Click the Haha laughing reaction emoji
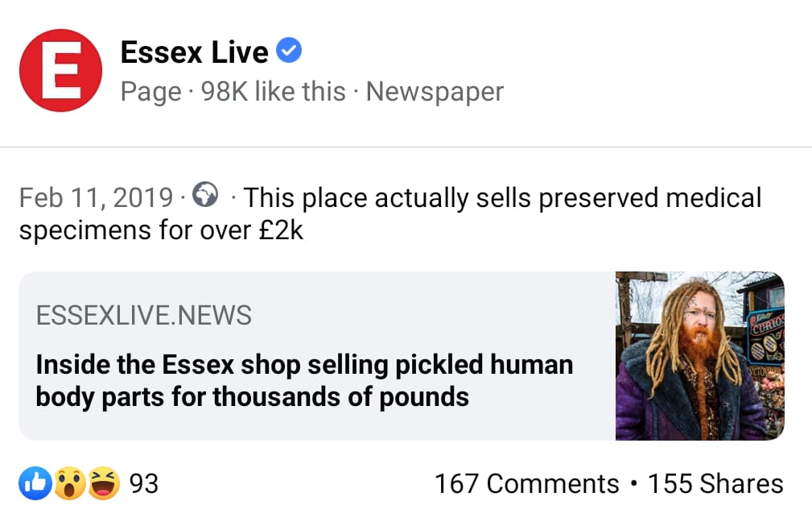The image size is (812, 526). (104, 484)
